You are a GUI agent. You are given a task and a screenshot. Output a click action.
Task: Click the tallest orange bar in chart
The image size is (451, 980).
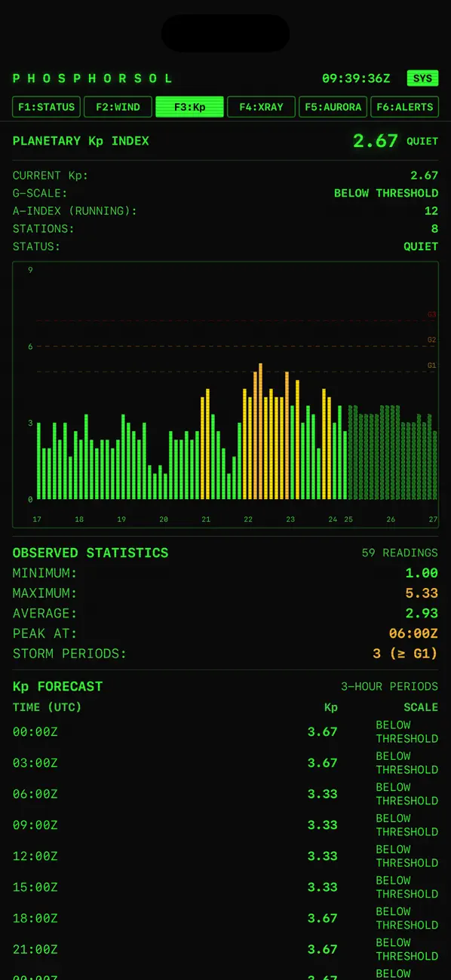pos(260,431)
